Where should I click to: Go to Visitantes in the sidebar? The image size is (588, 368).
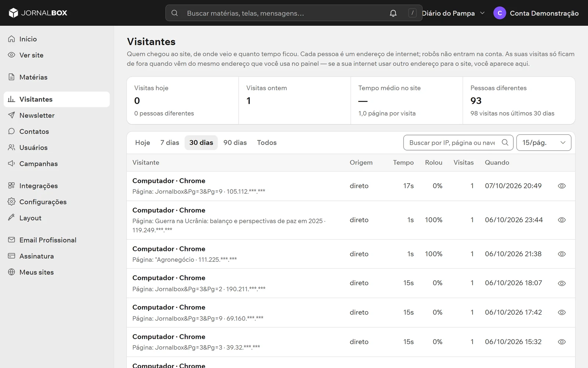click(x=57, y=99)
